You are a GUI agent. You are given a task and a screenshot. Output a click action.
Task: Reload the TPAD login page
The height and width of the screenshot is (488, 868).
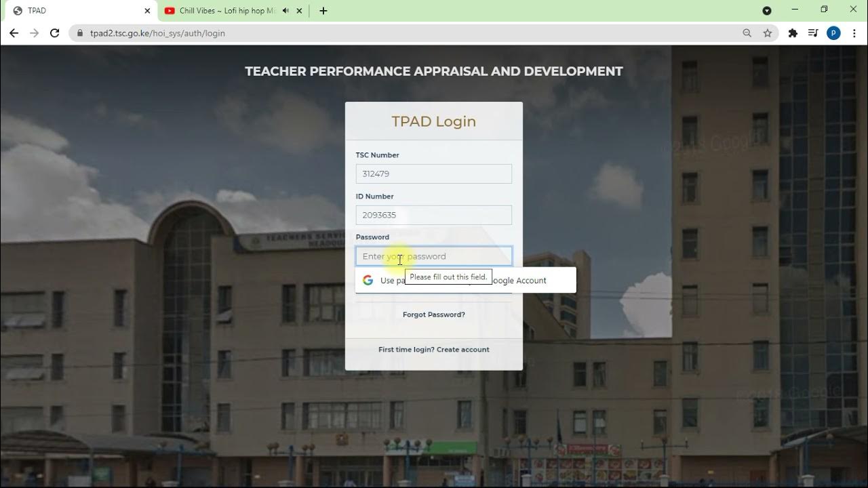pos(55,33)
